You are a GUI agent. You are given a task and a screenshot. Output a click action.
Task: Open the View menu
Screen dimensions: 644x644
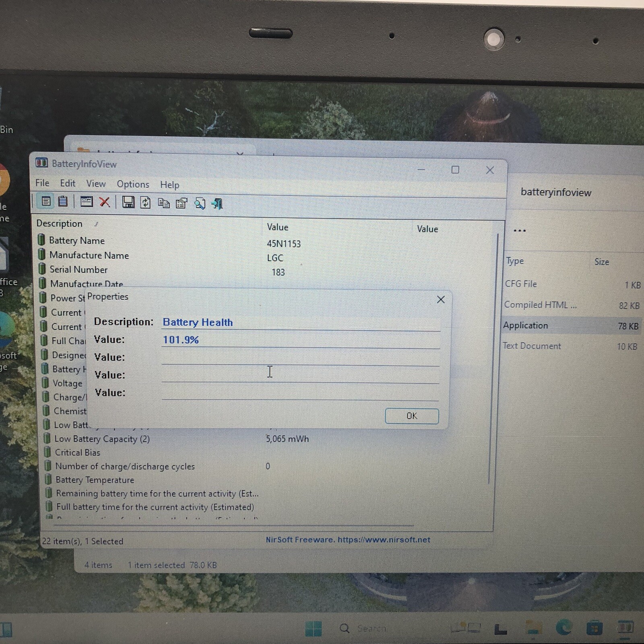[96, 184]
